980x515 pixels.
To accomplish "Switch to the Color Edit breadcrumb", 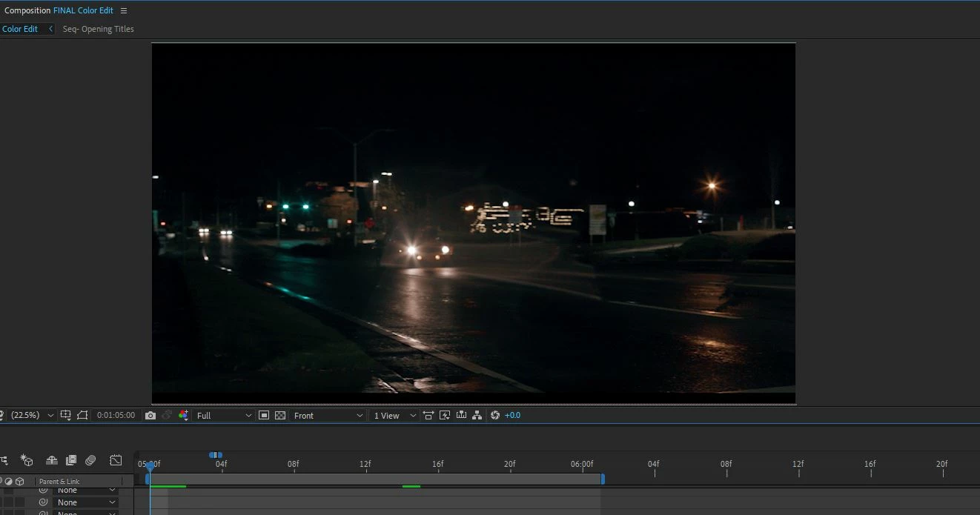I will (x=20, y=29).
